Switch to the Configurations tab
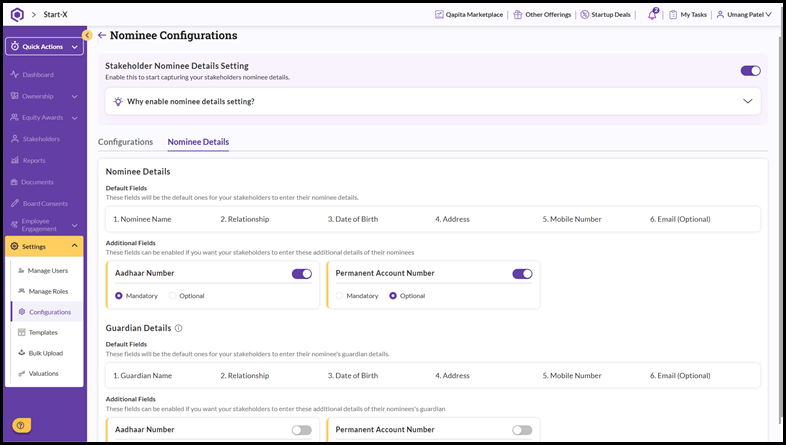The height and width of the screenshot is (445, 786). coord(125,142)
